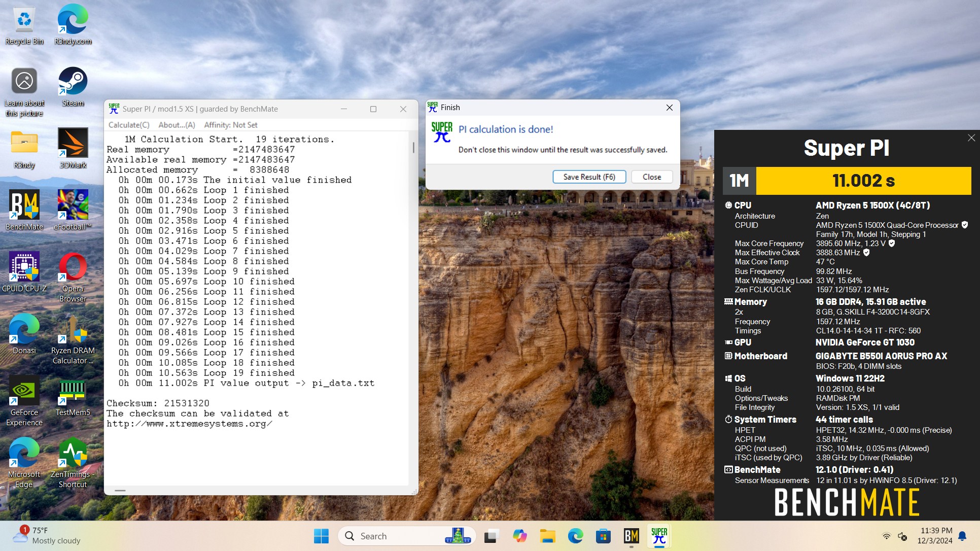Viewport: 980px width, 551px height.
Task: Open the notification bell icon
Action: click(962, 536)
